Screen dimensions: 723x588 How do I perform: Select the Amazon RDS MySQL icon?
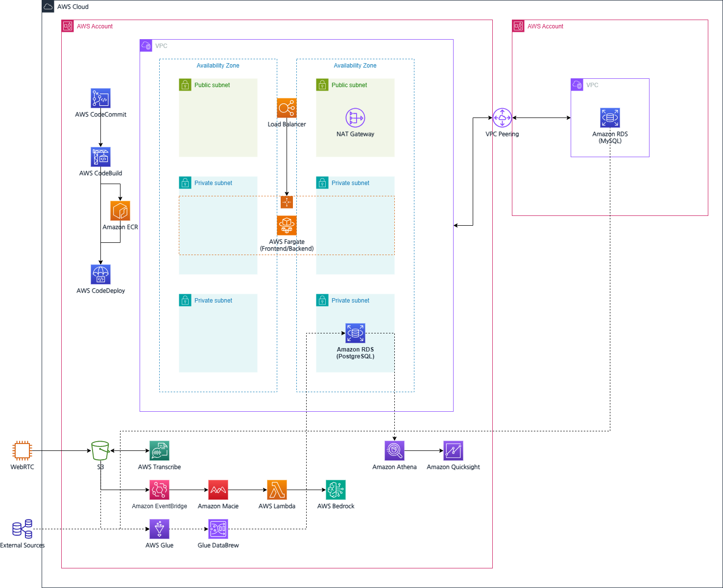(610, 118)
